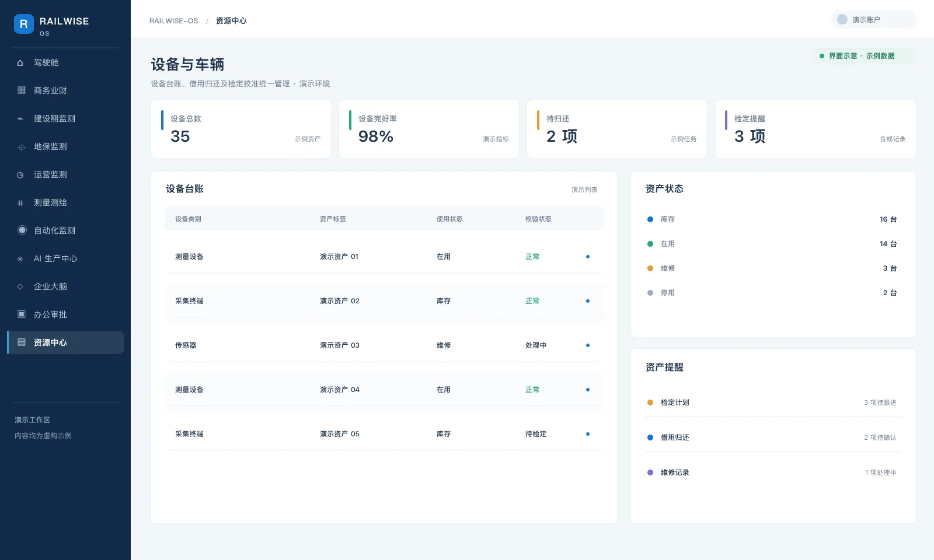Image resolution: width=934 pixels, height=560 pixels.
Task: Select 演示资产 02 table cell
Action: coord(340,301)
